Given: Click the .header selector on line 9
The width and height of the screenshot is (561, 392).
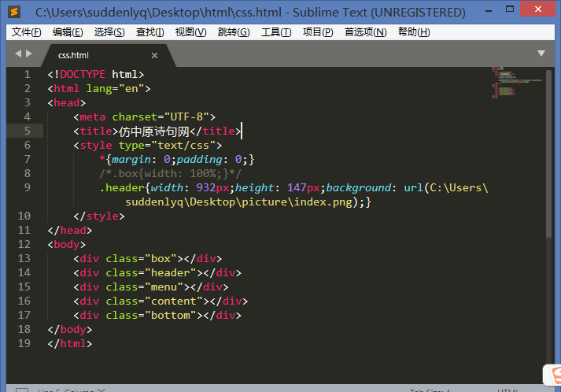Looking at the screenshot, I should (122, 188).
